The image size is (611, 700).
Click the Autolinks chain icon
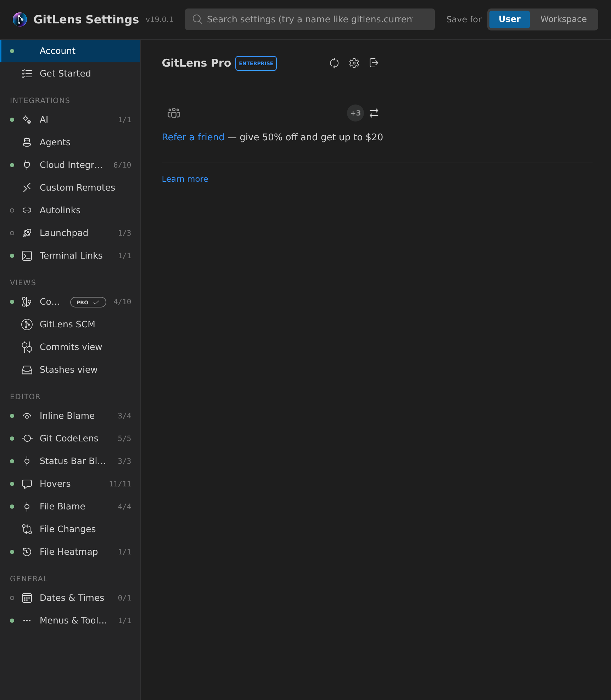pos(27,210)
